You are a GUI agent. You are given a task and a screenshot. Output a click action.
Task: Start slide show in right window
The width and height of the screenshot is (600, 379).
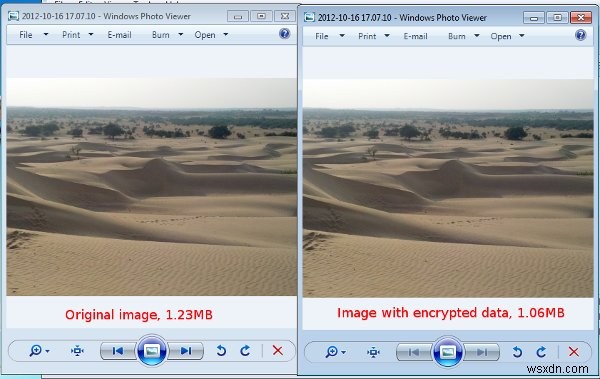pos(448,352)
